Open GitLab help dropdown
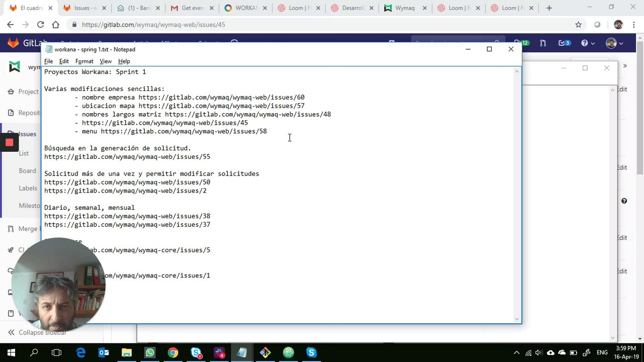The image size is (644, 362). click(x=587, y=43)
